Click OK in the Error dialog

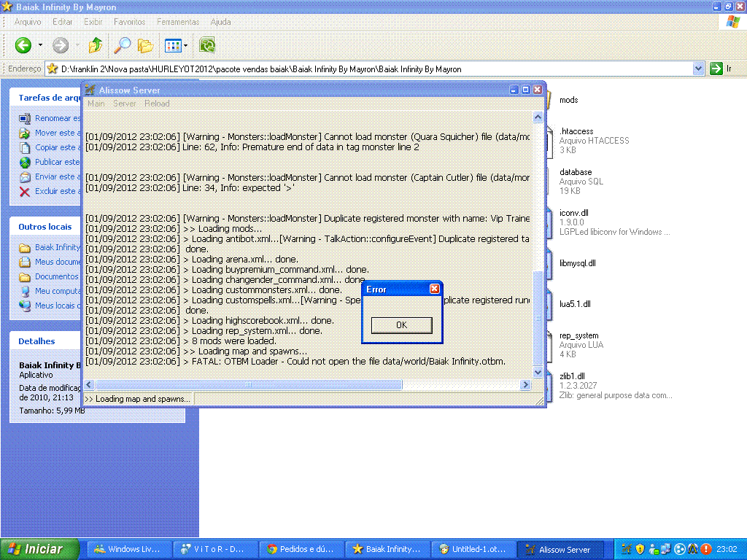402,324
